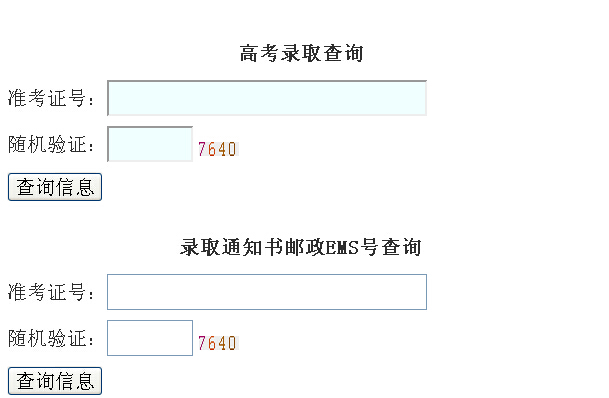The image size is (609, 398).
Task: Click the 准考证号 field under 高考录取查询
Action: [x=267, y=98]
